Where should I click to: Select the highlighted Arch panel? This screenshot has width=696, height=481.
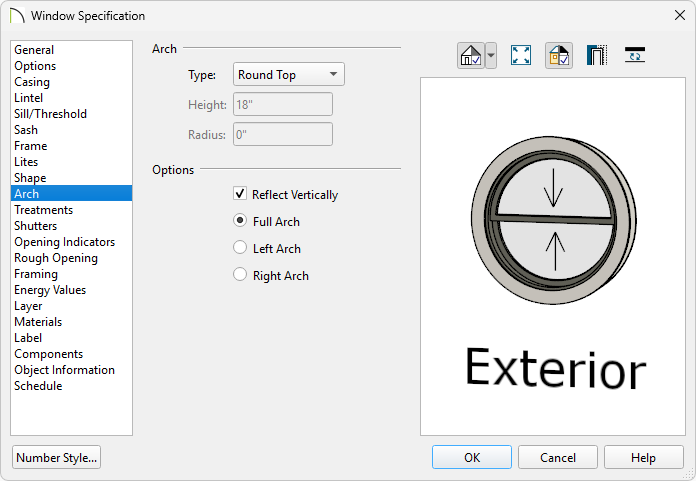[71, 193]
